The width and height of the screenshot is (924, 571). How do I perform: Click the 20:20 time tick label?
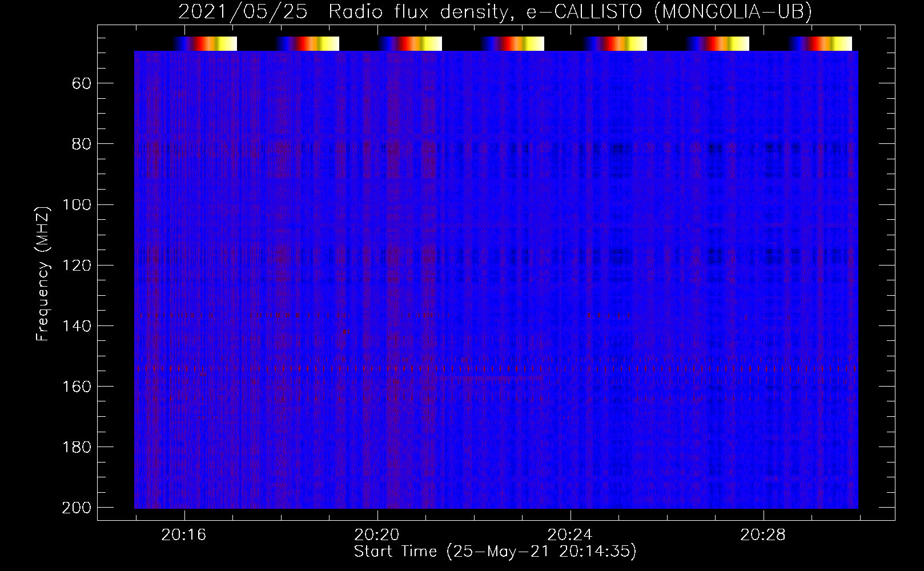tap(377, 535)
